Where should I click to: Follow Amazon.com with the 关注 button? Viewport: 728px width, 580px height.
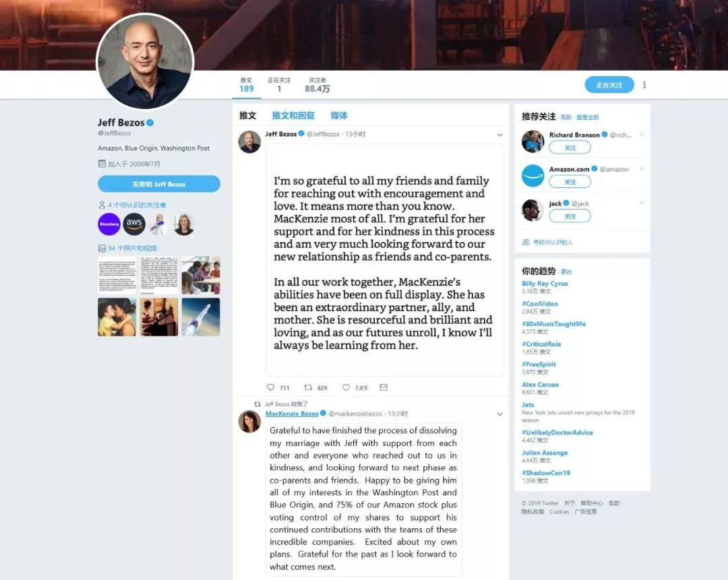point(570,182)
